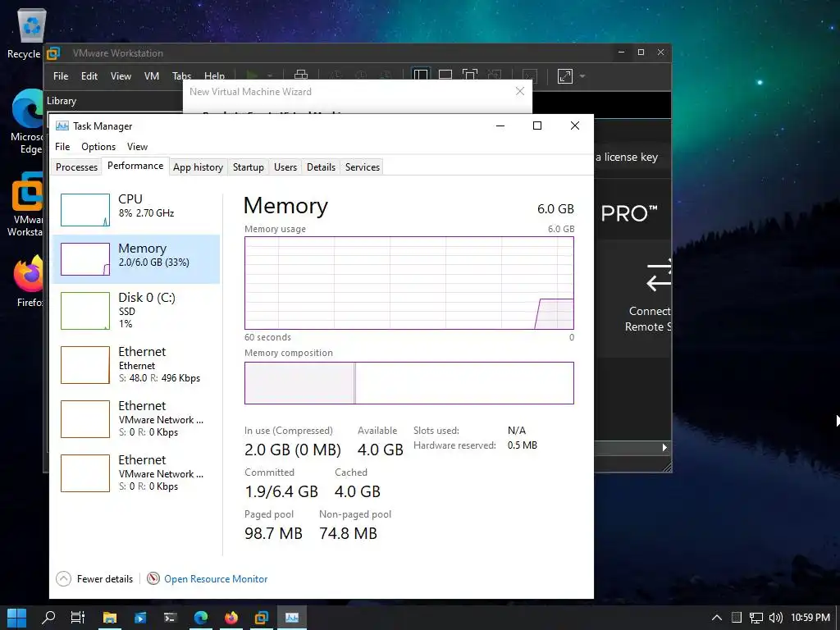
Task: Click the Open Resource Monitor link
Action: [x=216, y=579]
